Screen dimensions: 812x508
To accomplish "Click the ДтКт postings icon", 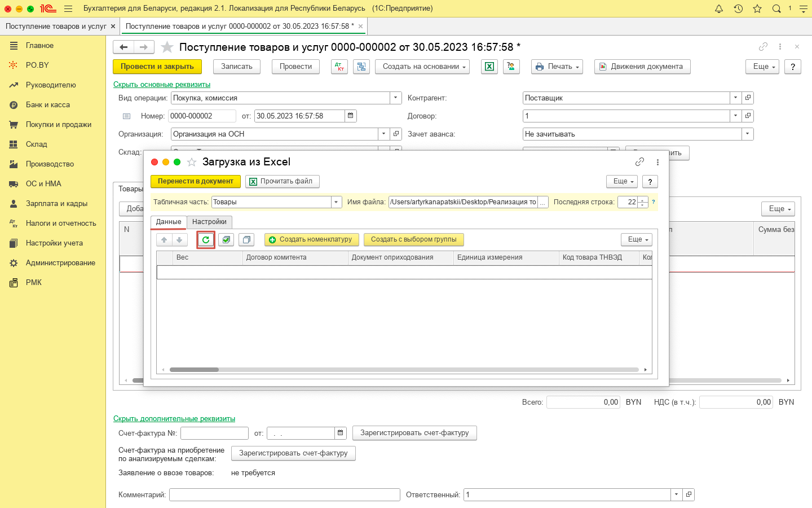I will [x=339, y=67].
